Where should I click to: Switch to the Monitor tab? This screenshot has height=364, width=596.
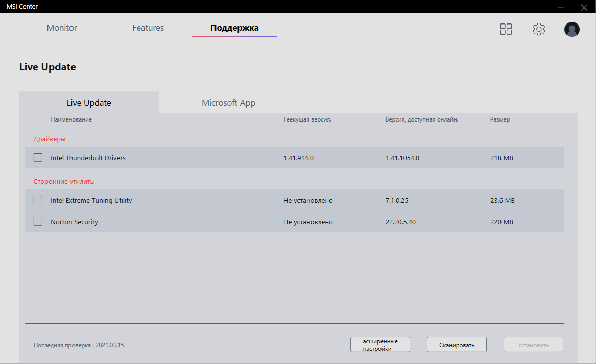point(62,28)
